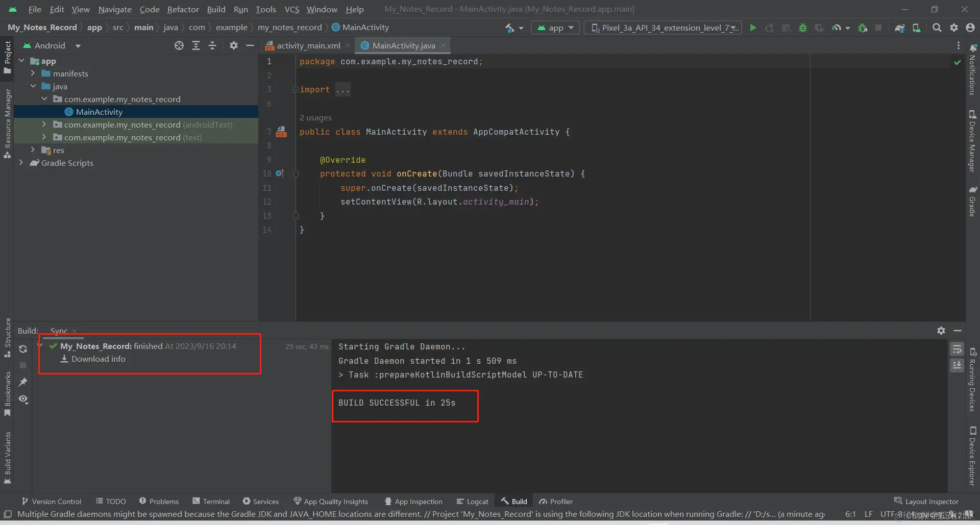Click Download info in build tree
Image resolution: width=980 pixels, height=525 pixels.
98,359
